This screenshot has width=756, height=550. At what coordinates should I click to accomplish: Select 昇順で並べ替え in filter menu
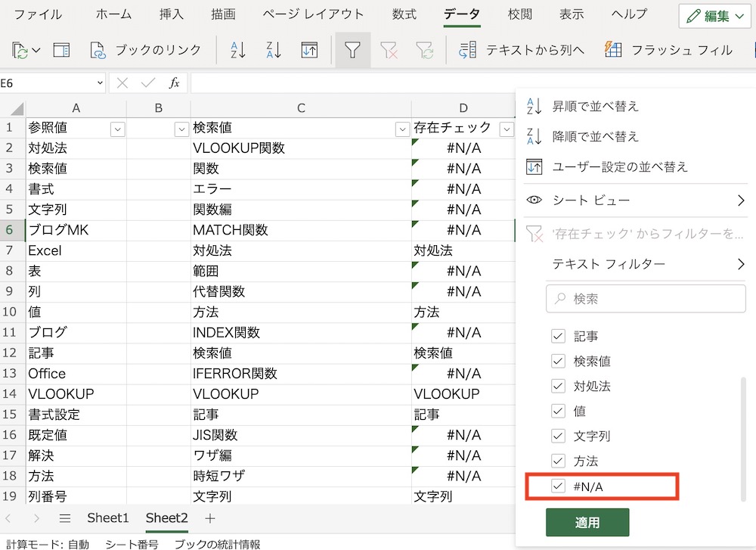[x=595, y=106]
